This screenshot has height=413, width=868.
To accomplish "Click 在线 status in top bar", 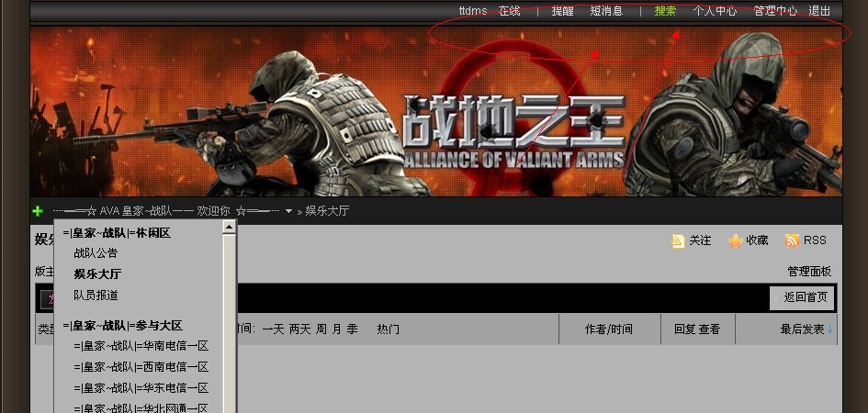I will [509, 10].
